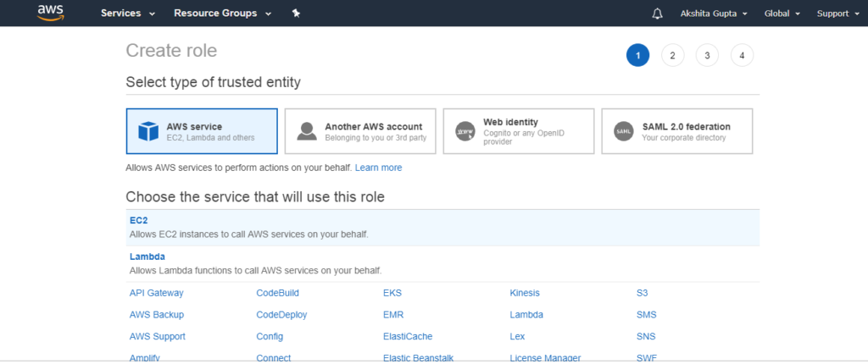868x364 pixels.
Task: Click the Create role heading text
Action: [171, 51]
